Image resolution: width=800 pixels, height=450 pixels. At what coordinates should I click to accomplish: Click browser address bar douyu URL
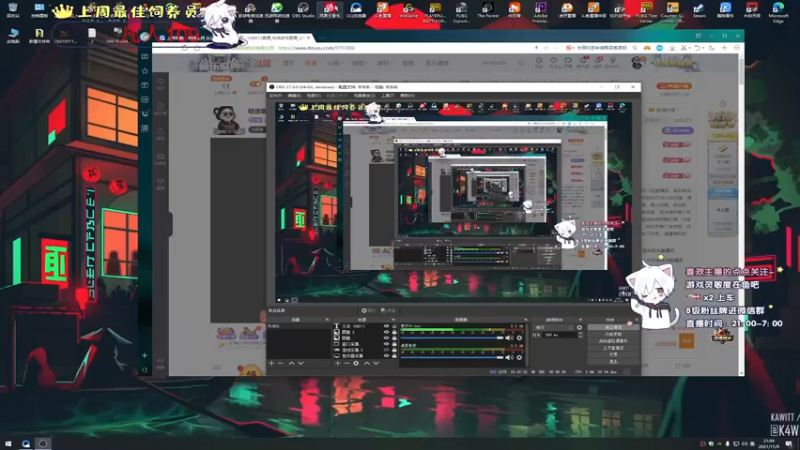[316, 47]
